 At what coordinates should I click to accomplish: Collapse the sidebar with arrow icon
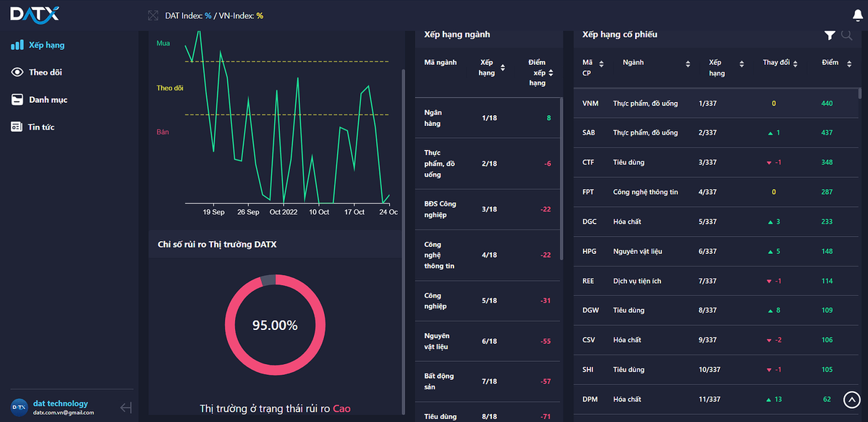126,408
